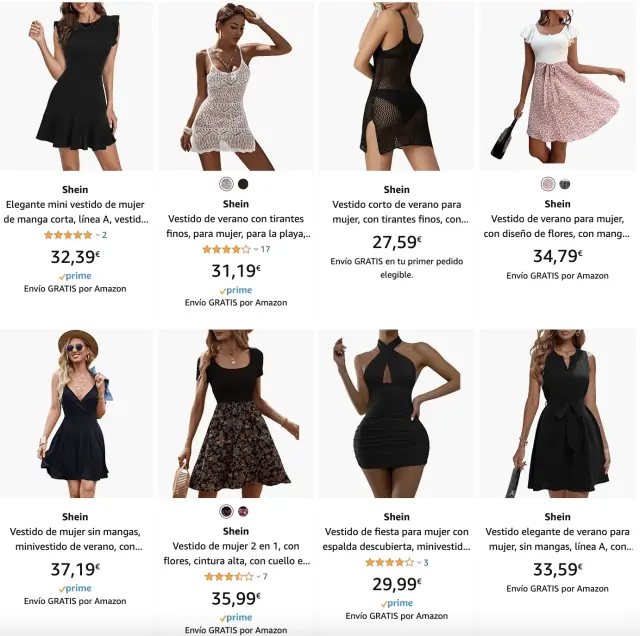Expand ratings dropdown next to 17 reviews

pyautogui.click(x=256, y=249)
